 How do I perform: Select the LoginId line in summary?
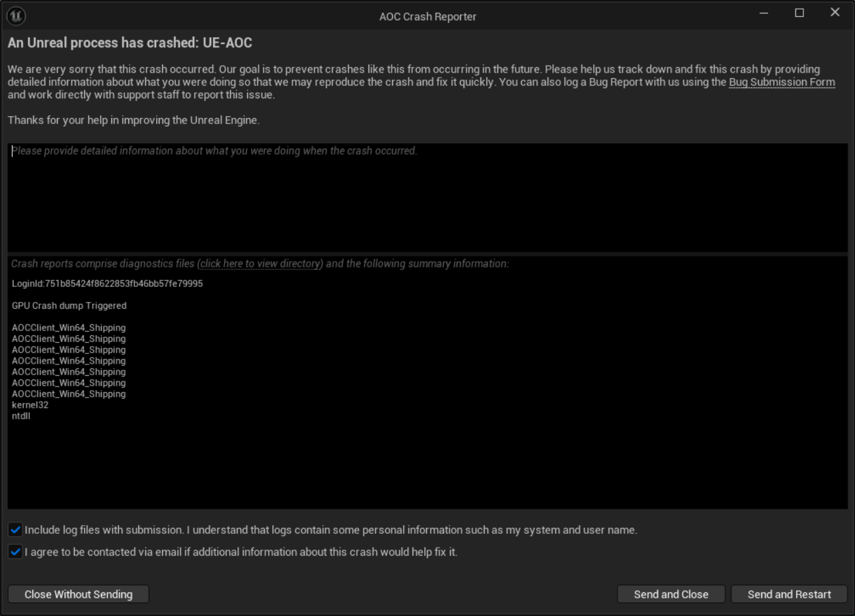click(107, 284)
